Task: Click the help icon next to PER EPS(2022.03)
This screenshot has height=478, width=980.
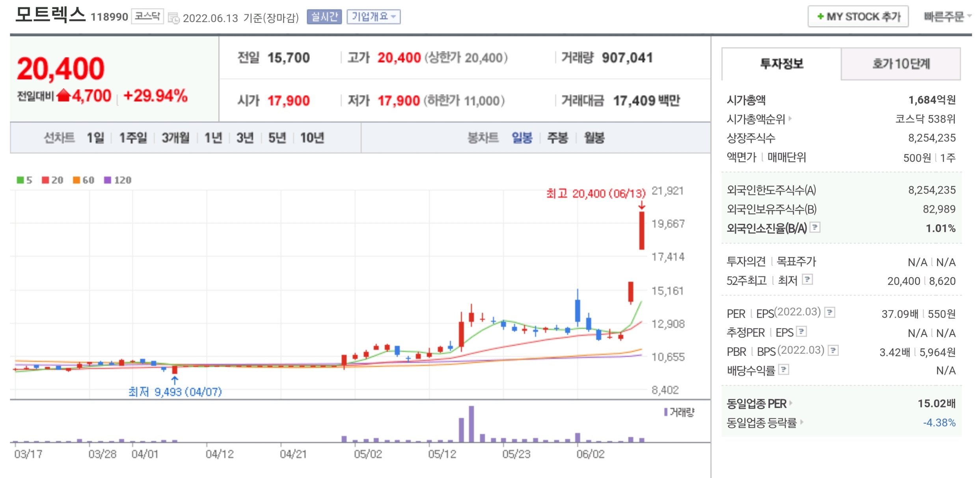Action: coord(830,312)
